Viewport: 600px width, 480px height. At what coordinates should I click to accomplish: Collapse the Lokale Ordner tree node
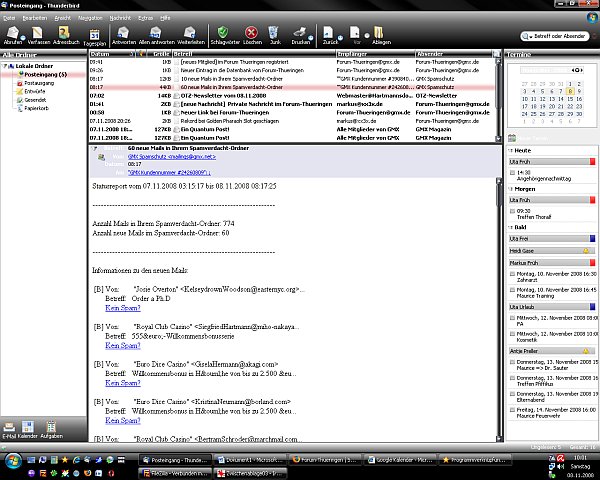(5, 66)
